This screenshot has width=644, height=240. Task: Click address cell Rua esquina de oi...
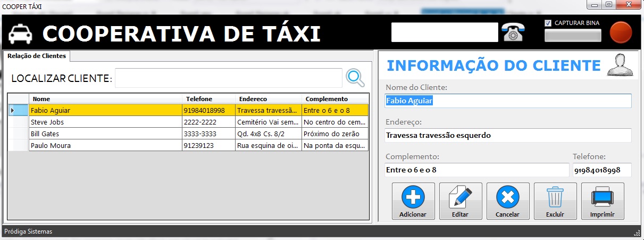[x=269, y=145]
